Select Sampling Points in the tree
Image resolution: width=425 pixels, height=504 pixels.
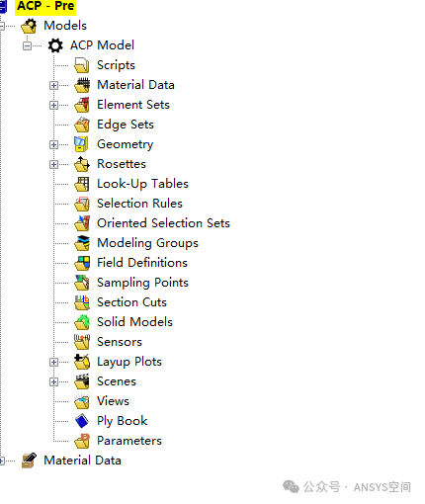[x=142, y=283]
